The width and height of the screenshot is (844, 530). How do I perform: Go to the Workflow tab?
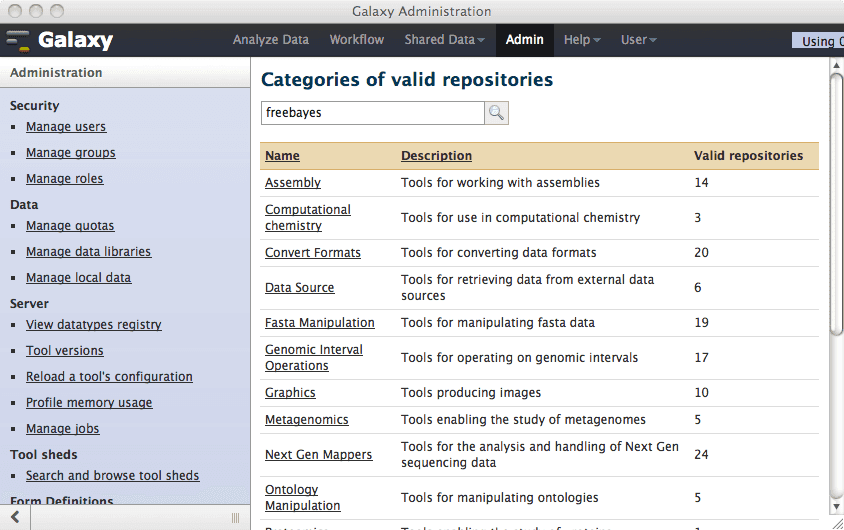click(x=356, y=40)
